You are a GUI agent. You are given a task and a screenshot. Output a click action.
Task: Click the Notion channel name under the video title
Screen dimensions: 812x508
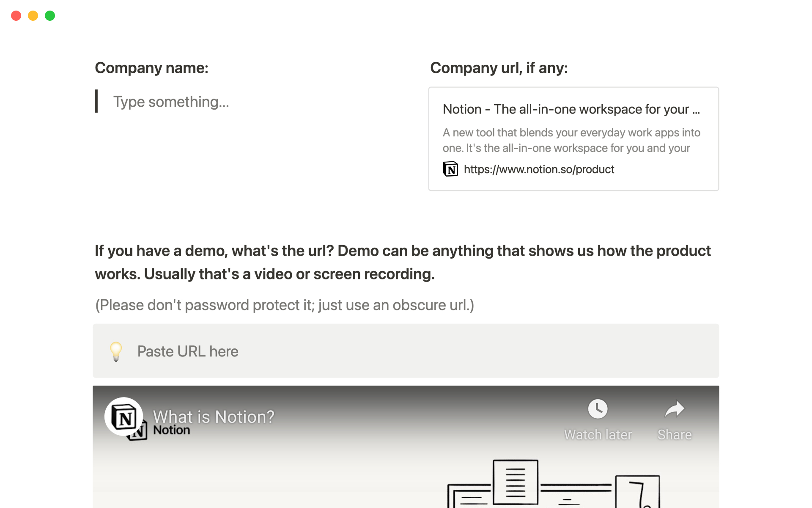[171, 430]
